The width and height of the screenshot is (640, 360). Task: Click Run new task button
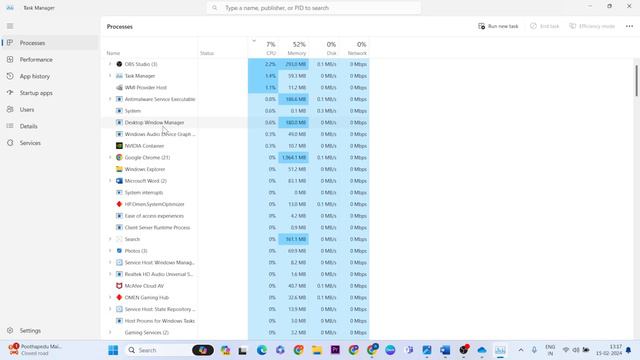click(498, 26)
